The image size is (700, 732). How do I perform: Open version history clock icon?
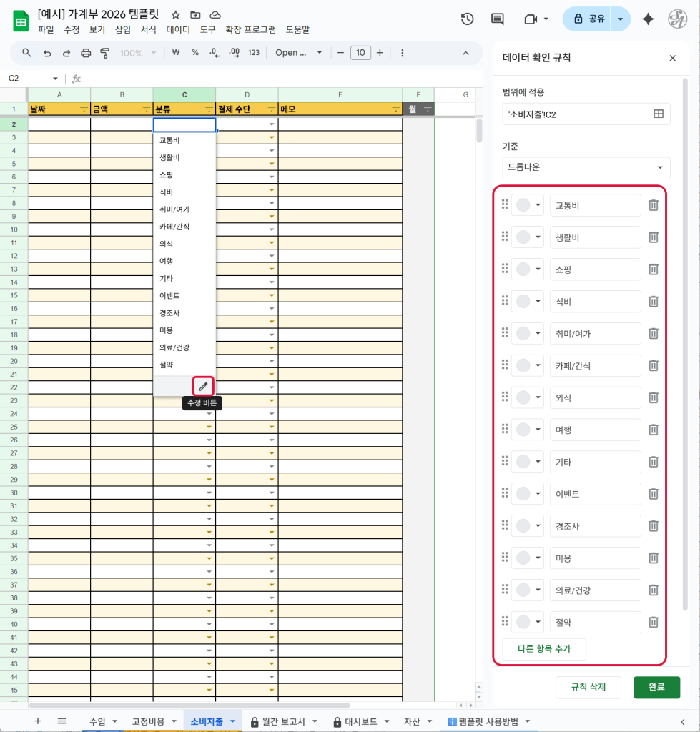click(467, 19)
